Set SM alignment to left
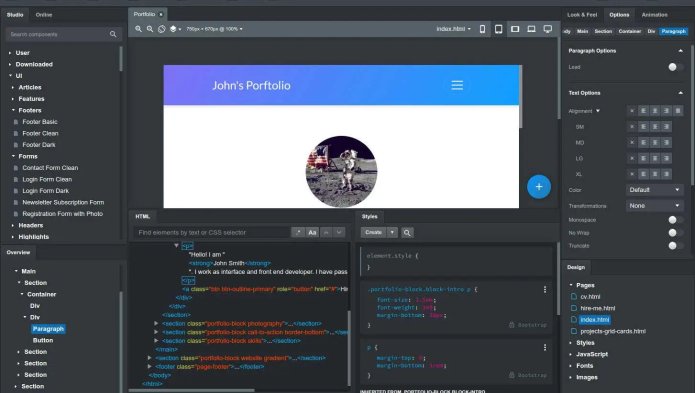The image size is (695, 393). tap(643, 127)
